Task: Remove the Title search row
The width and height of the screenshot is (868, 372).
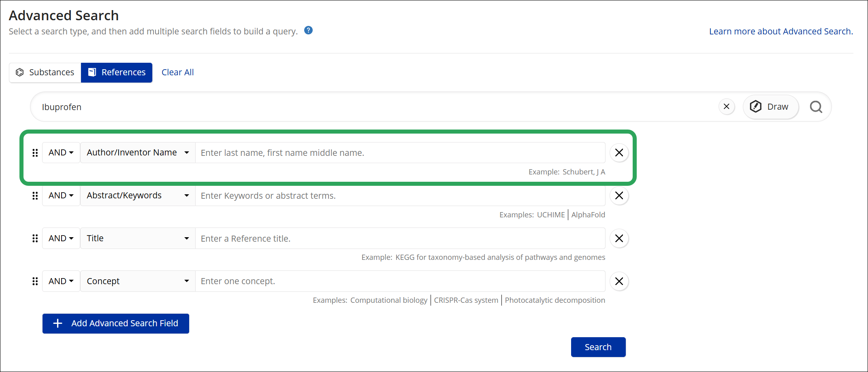Action: [619, 238]
